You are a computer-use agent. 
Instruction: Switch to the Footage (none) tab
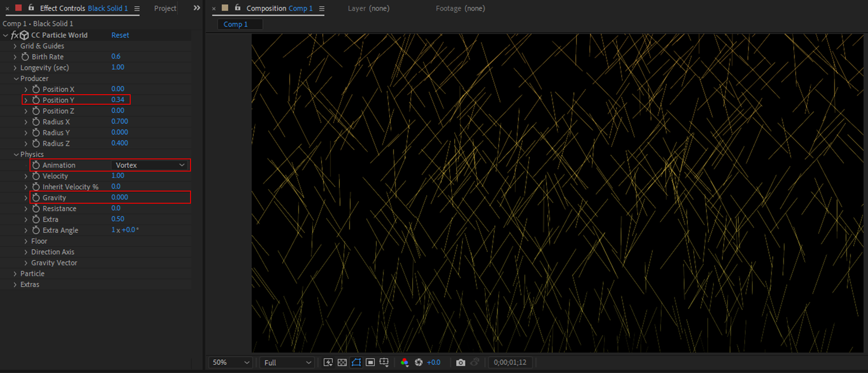(460, 8)
